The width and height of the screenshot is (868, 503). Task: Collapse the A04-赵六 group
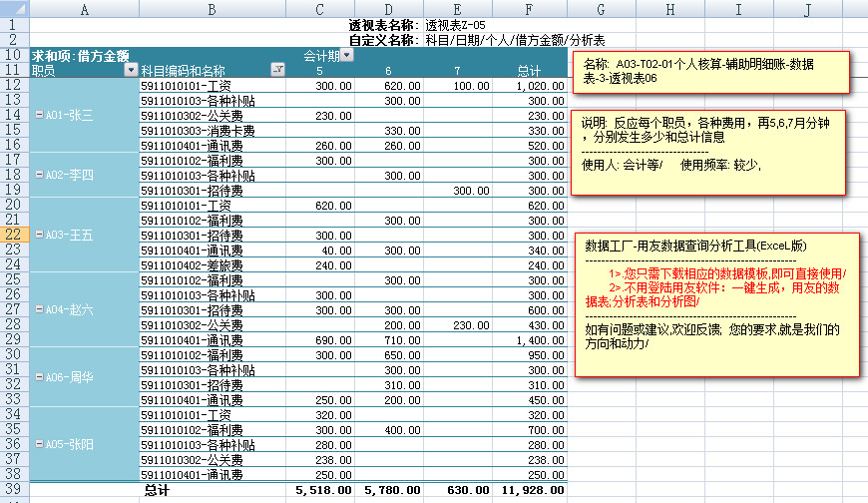(x=39, y=309)
